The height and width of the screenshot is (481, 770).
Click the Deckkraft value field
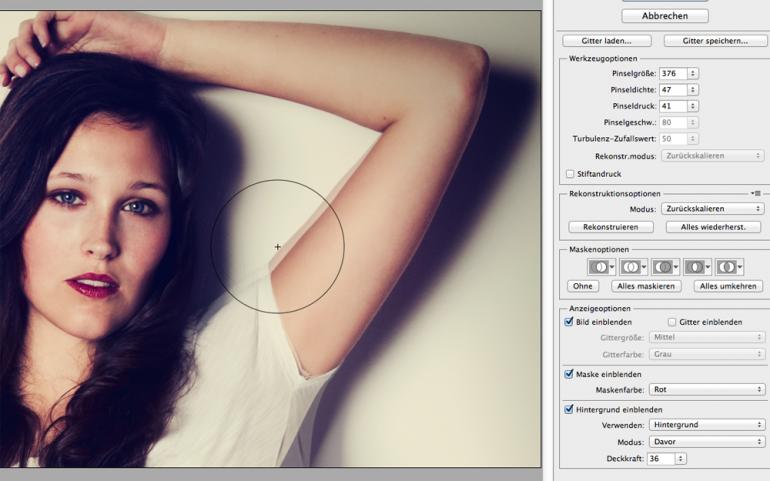pyautogui.click(x=661, y=458)
